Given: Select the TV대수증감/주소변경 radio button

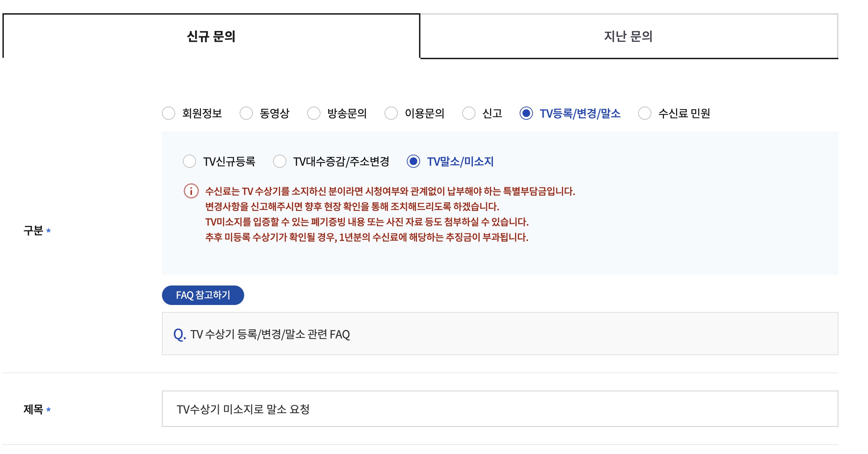Looking at the screenshot, I should [280, 162].
